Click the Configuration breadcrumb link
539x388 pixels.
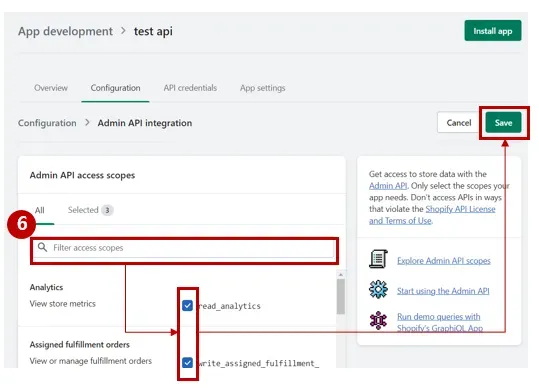click(x=47, y=123)
